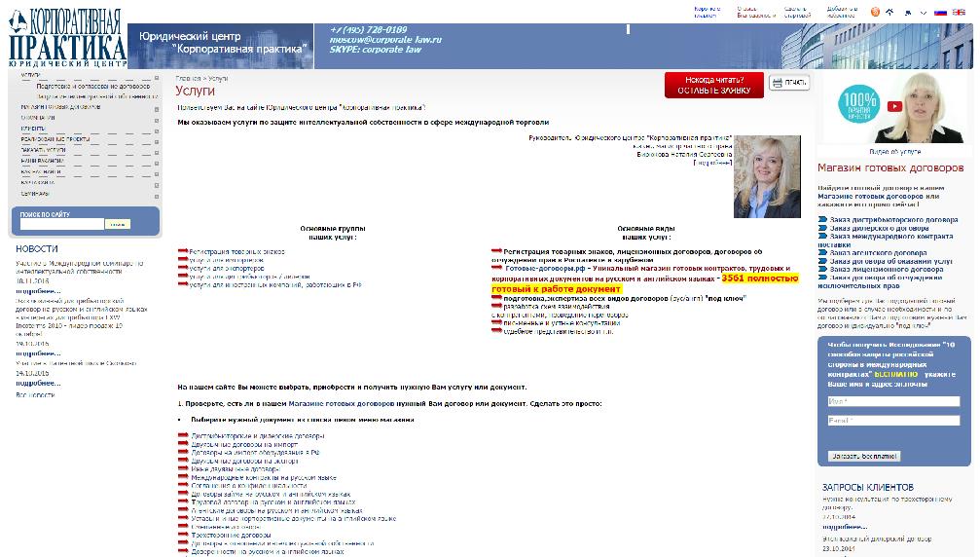Open the Семинары menu item

click(35, 193)
